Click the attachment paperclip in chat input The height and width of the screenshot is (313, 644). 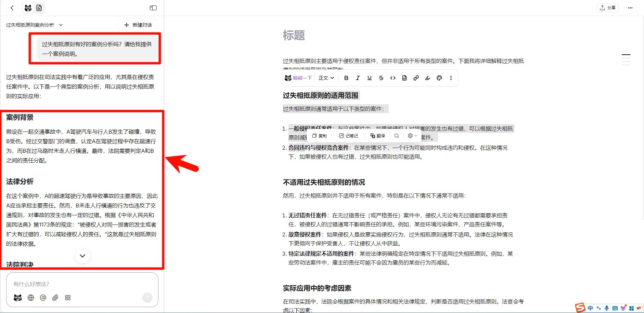(x=55, y=298)
